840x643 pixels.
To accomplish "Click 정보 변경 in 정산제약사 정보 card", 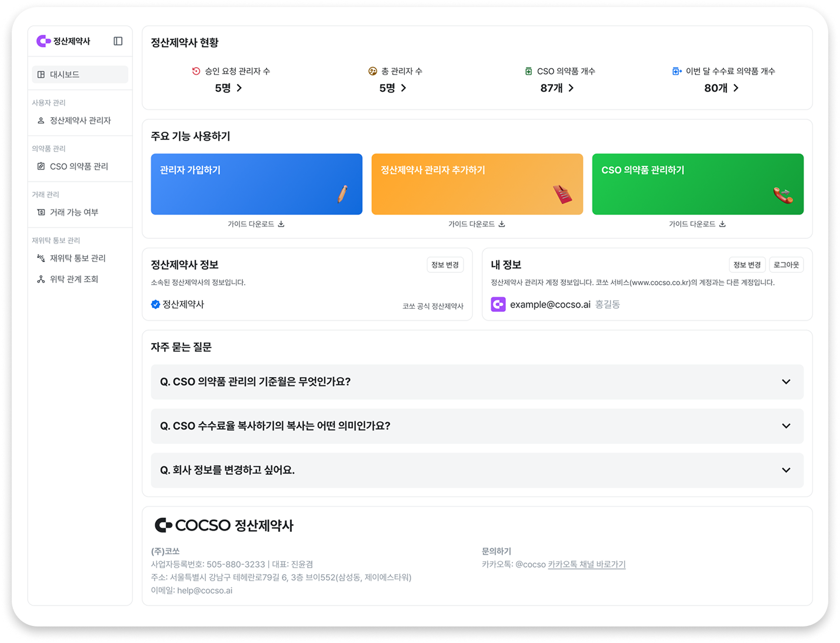I will pyautogui.click(x=445, y=265).
